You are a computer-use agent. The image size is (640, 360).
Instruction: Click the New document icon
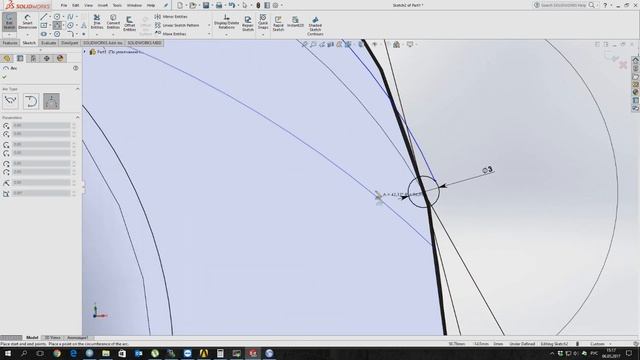point(180,5)
